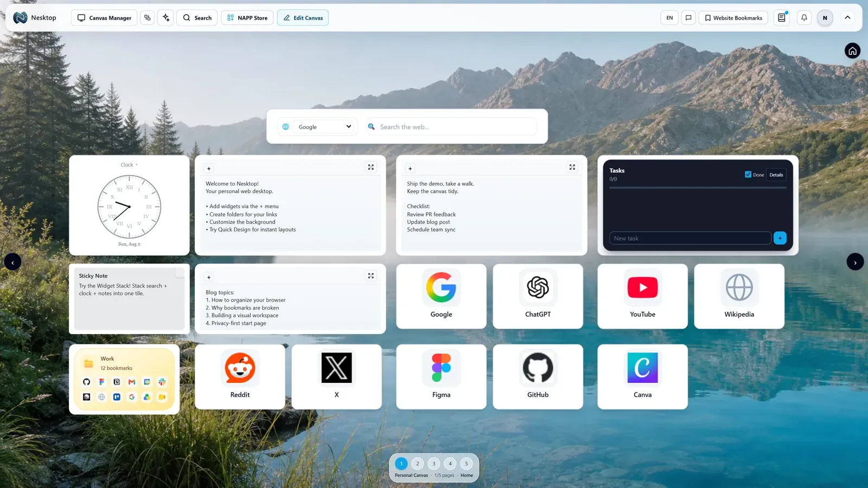Focus the Search the web field

point(451,127)
